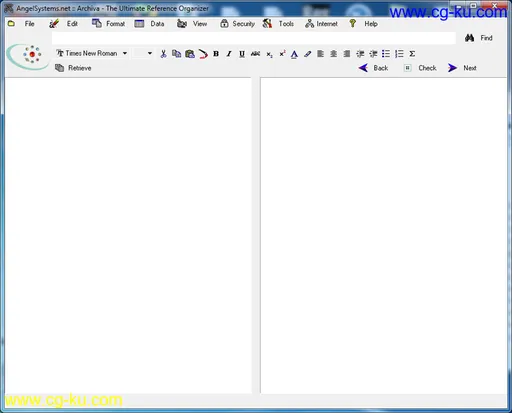Click the Sigma symbol icon
Screen dimensions: 512x413
[412, 54]
